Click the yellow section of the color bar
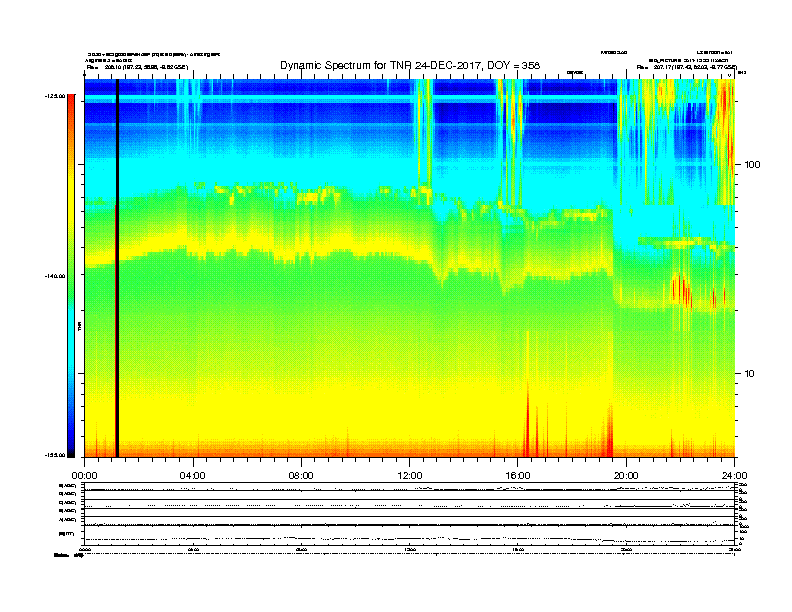Image resolution: width=792 pixels, height=612 pixels. (x=70, y=200)
